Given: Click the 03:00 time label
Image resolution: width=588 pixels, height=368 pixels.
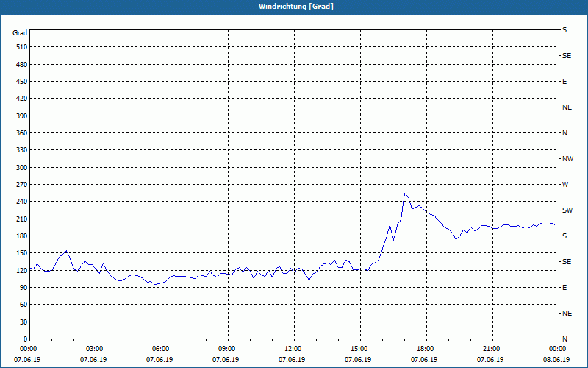Looking at the screenshot, I should point(93,349).
